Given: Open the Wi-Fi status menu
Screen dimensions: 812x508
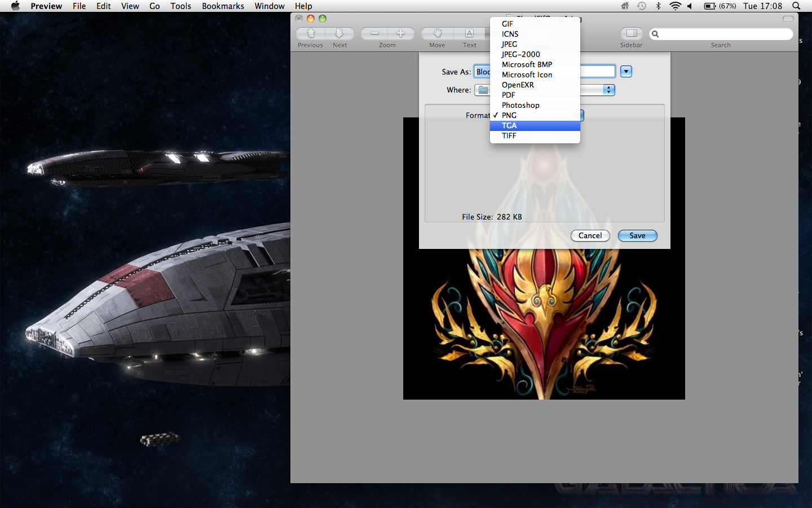Looking at the screenshot, I should tap(675, 6).
